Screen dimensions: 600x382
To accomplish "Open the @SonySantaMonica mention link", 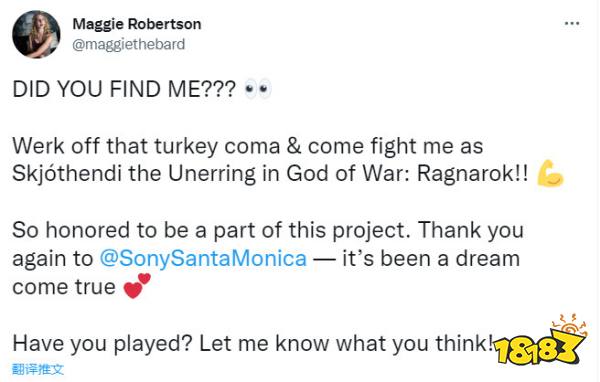I will [x=203, y=258].
